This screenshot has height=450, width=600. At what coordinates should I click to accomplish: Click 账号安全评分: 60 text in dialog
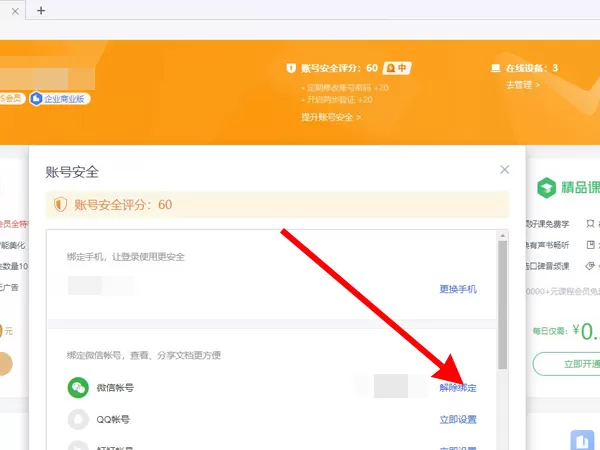tap(123, 205)
